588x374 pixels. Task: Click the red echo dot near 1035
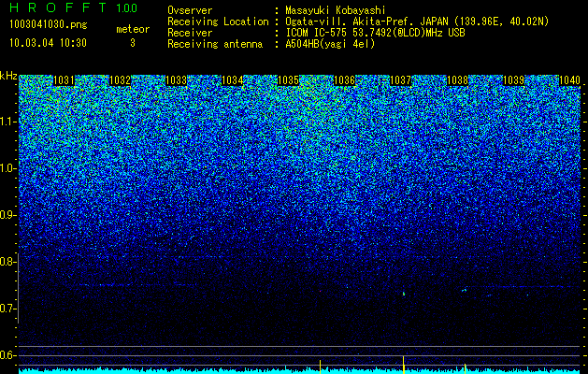(321, 291)
